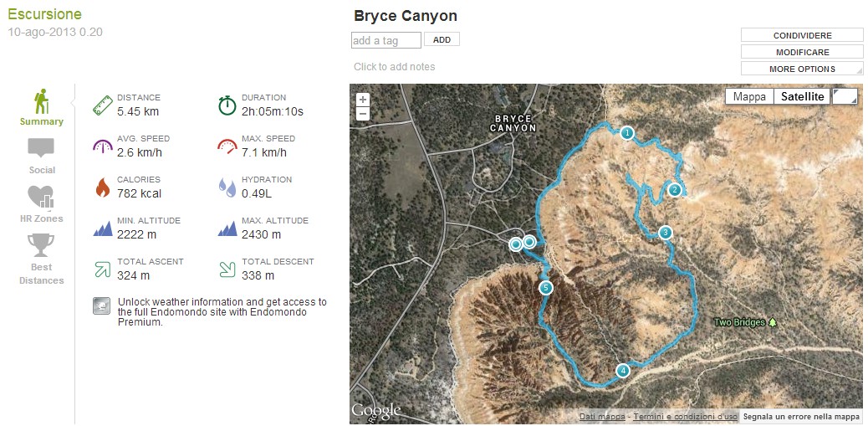The width and height of the screenshot is (868, 426).
Task: Open the Termini e condizioni d'uso link
Action: (x=685, y=417)
